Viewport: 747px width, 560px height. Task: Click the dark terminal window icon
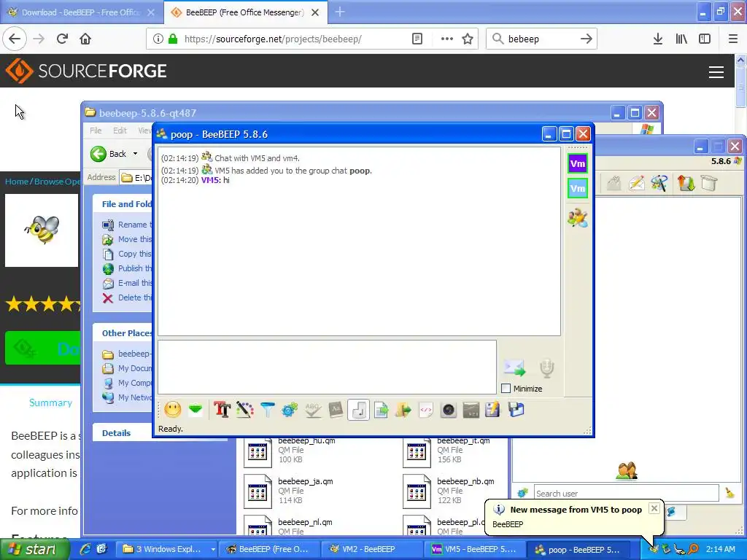coord(471,410)
